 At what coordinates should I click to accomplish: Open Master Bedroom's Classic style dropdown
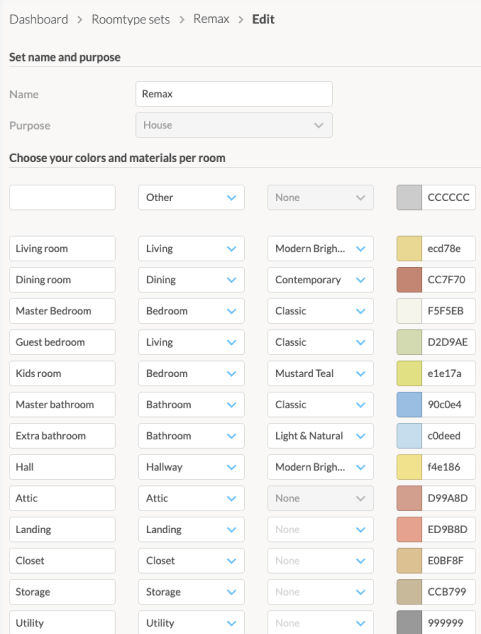click(320, 311)
